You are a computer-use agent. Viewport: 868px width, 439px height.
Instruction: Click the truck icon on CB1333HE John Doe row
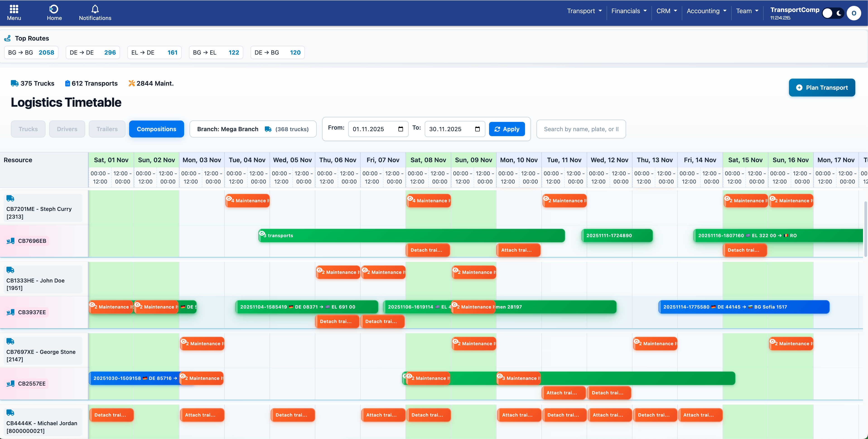pyautogui.click(x=10, y=270)
